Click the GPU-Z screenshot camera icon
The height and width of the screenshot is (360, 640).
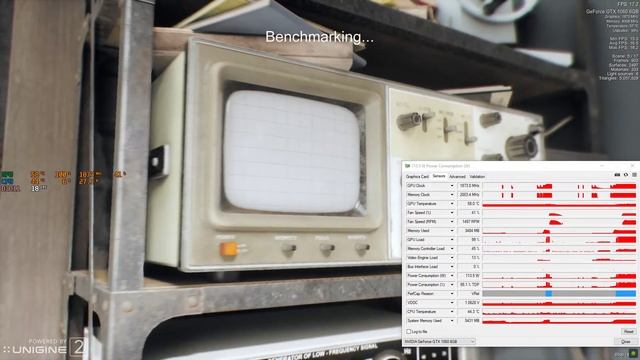[x=617, y=175]
